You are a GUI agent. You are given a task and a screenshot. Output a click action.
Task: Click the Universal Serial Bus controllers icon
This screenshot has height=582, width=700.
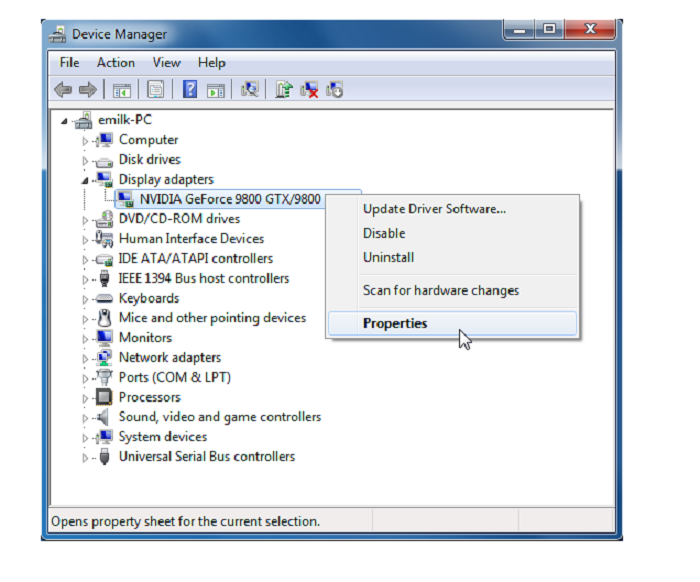[x=104, y=457]
